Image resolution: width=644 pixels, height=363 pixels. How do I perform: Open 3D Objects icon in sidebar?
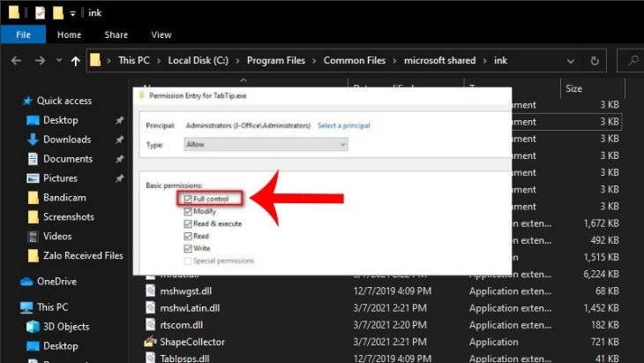click(x=33, y=327)
